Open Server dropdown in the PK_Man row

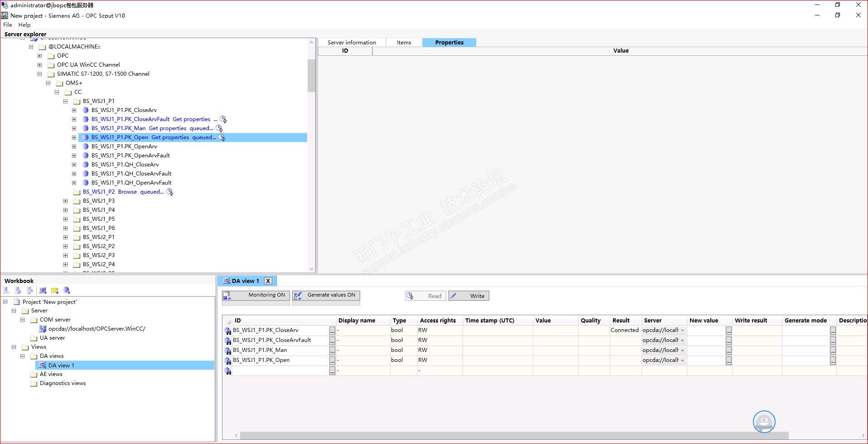coord(682,350)
